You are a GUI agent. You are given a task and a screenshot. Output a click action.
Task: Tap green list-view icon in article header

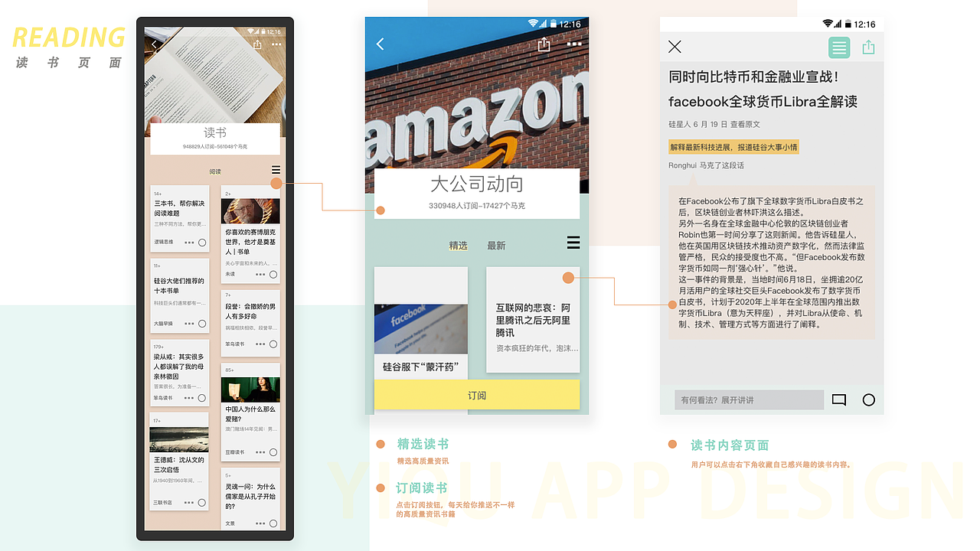coord(839,47)
